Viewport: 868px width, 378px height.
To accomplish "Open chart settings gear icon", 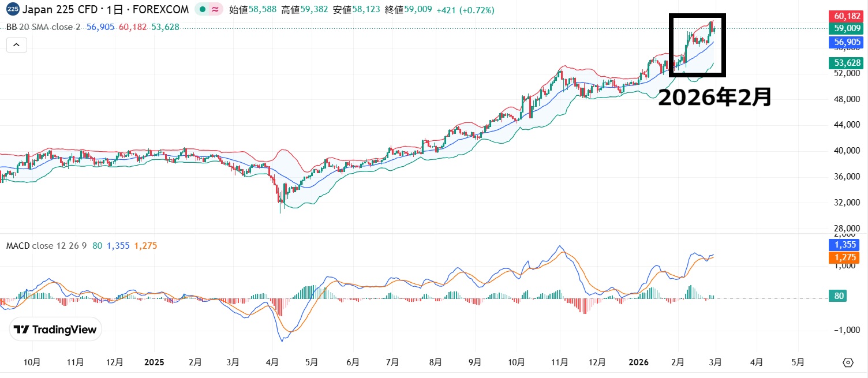I will (x=848, y=362).
